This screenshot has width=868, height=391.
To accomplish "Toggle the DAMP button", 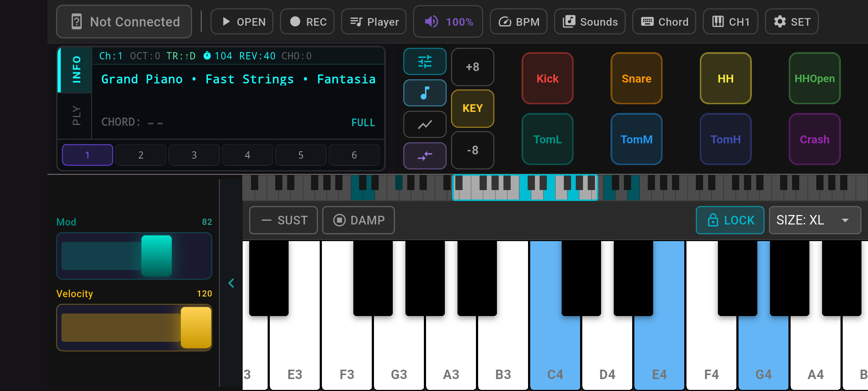I will point(358,220).
